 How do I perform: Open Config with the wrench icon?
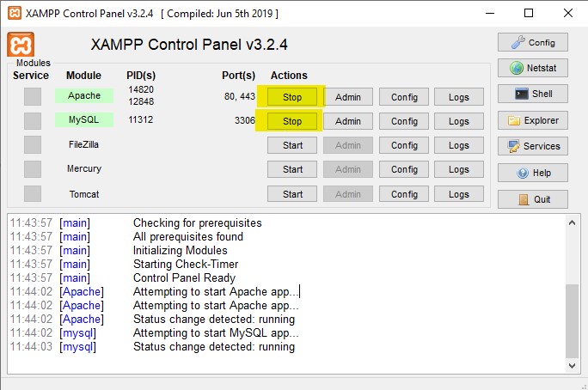[532, 42]
